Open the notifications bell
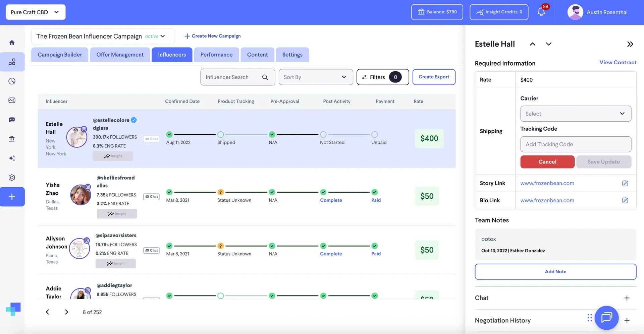This screenshot has width=644, height=334. coord(541,12)
